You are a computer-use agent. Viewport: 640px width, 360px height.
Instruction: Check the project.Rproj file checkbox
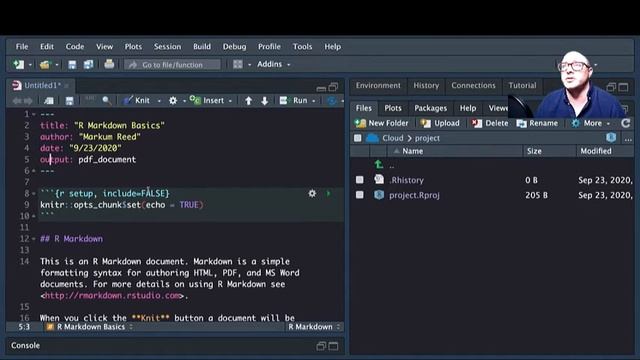[x=360, y=195]
